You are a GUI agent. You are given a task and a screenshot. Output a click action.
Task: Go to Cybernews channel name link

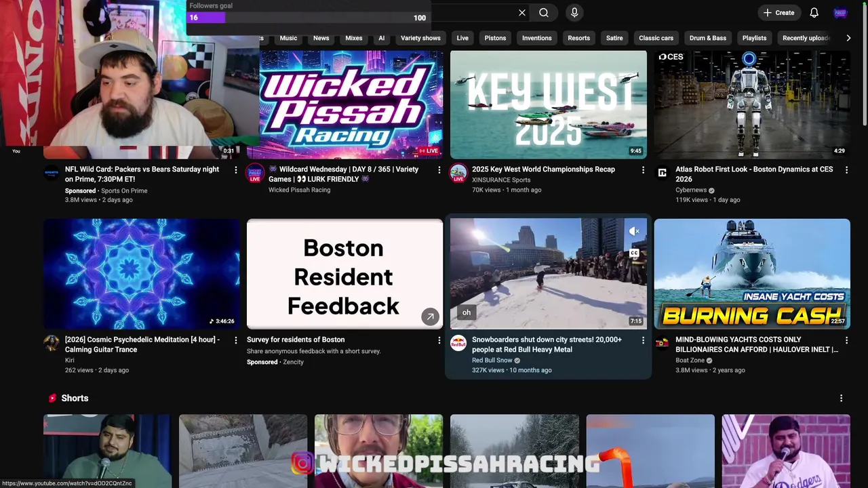pos(691,190)
